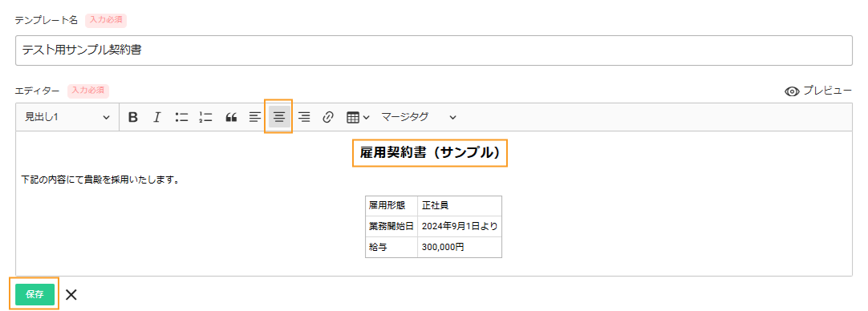Insert a numbered list

[206, 117]
